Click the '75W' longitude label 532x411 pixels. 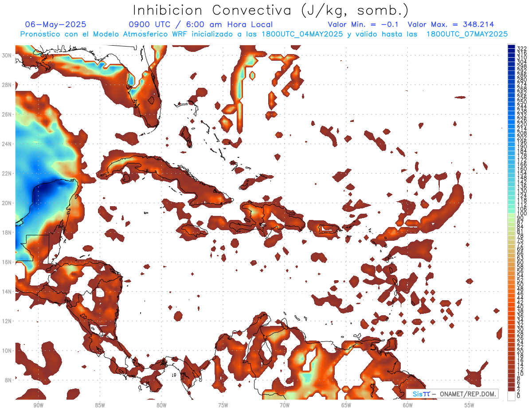coord(223,405)
